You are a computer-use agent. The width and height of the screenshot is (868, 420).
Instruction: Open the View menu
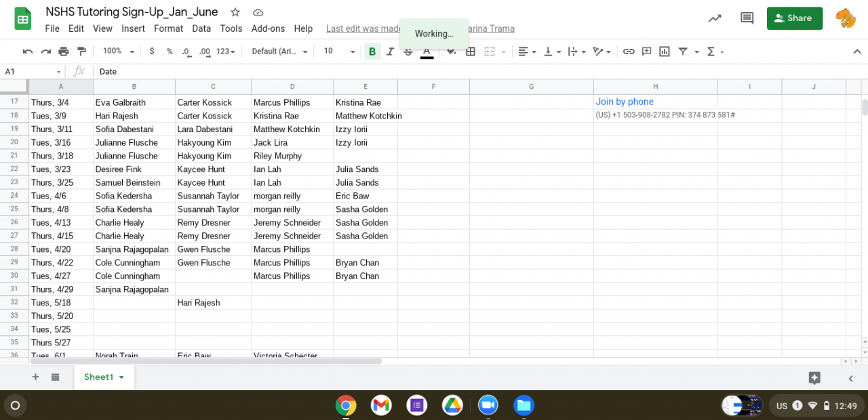tap(102, 28)
